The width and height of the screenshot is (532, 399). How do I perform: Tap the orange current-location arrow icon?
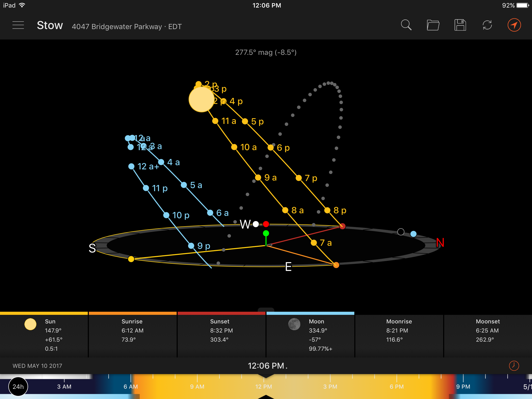click(x=514, y=25)
